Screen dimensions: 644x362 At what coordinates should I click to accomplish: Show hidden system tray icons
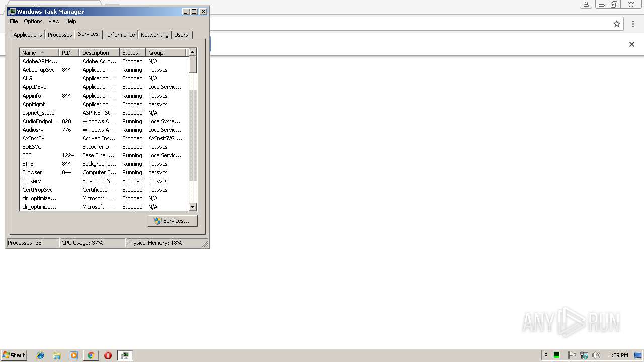(546, 355)
